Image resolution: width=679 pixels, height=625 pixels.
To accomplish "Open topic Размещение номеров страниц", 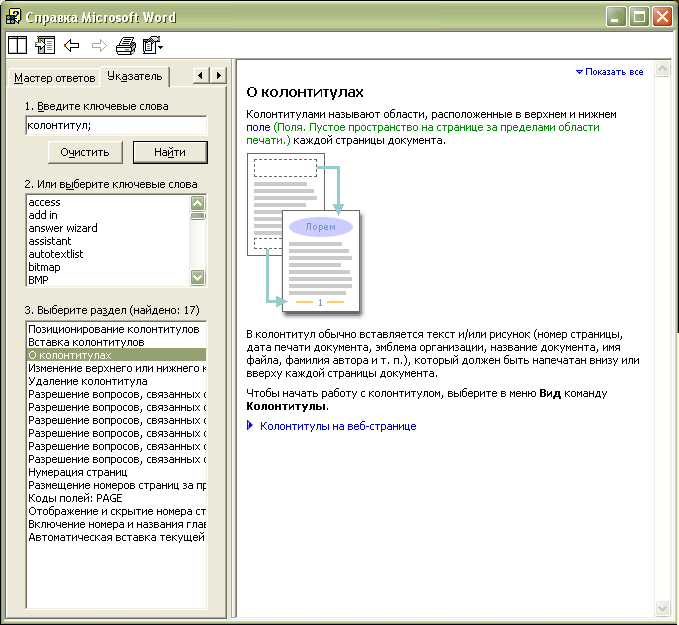I will (116, 485).
